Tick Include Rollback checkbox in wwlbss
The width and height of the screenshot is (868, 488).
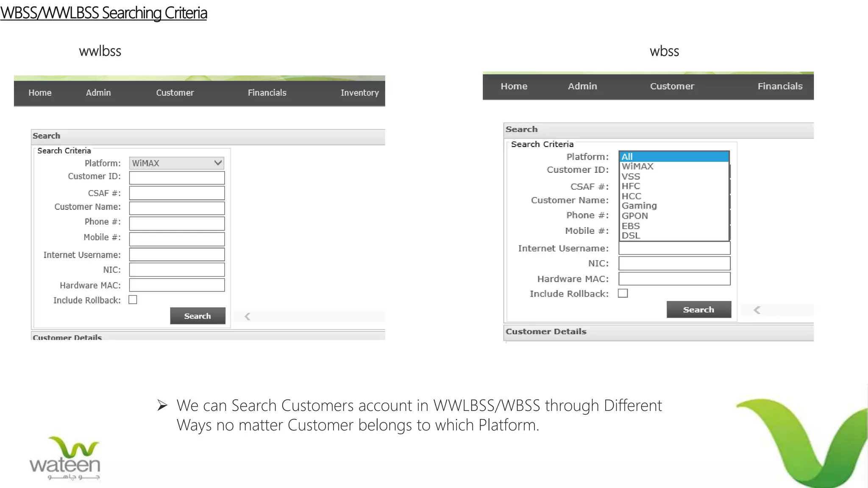coord(133,300)
